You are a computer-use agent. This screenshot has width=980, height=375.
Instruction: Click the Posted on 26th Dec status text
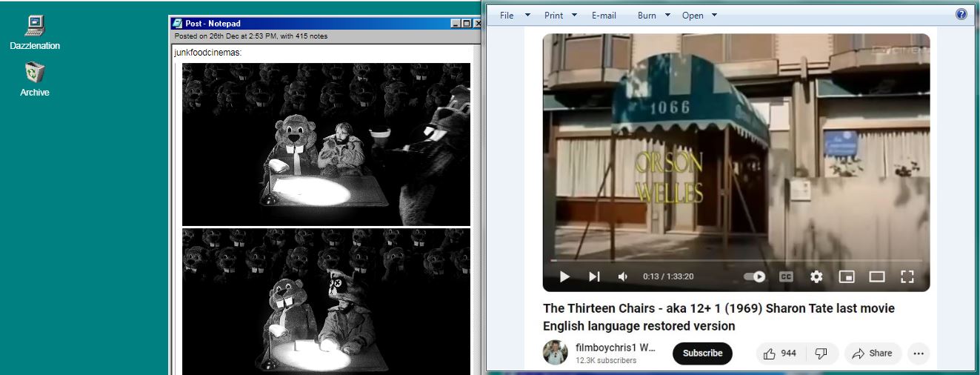(250, 36)
